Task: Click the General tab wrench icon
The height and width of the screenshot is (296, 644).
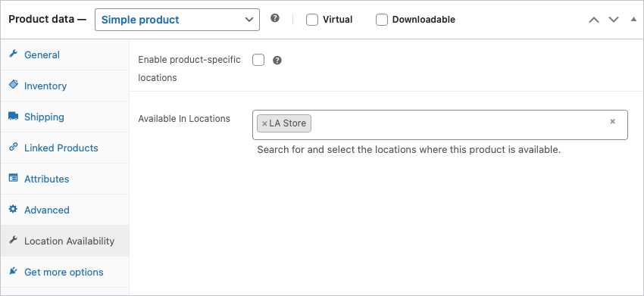Action: pos(13,54)
